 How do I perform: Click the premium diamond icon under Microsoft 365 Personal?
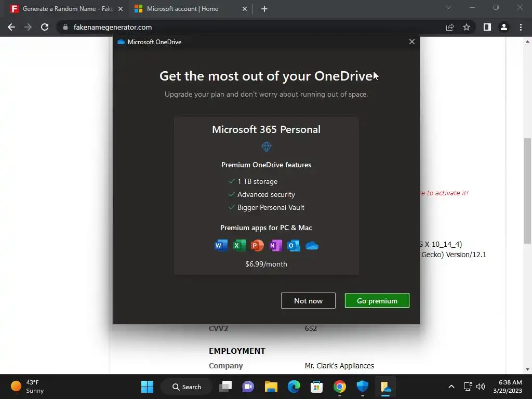pos(267,147)
